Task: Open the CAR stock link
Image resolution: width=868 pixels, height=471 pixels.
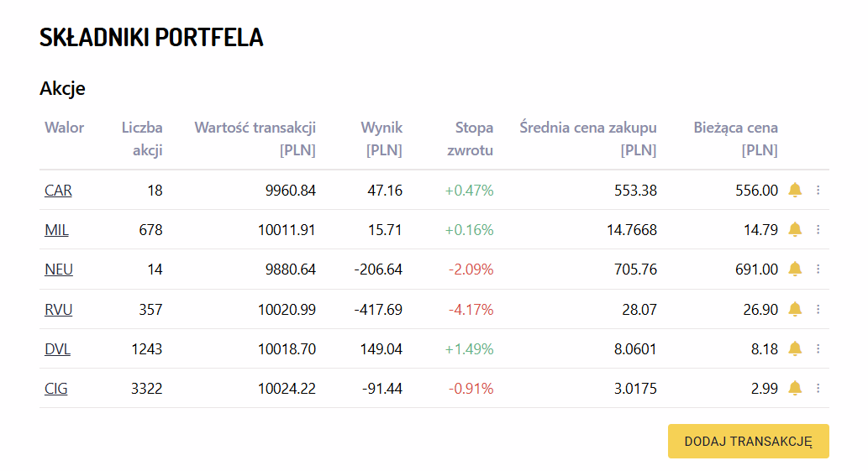Action: pyautogui.click(x=58, y=191)
